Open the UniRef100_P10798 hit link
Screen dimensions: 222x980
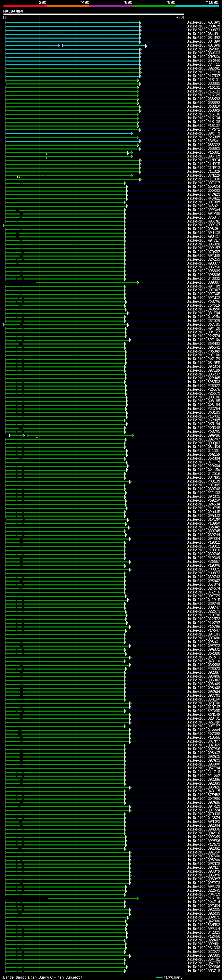203,615
